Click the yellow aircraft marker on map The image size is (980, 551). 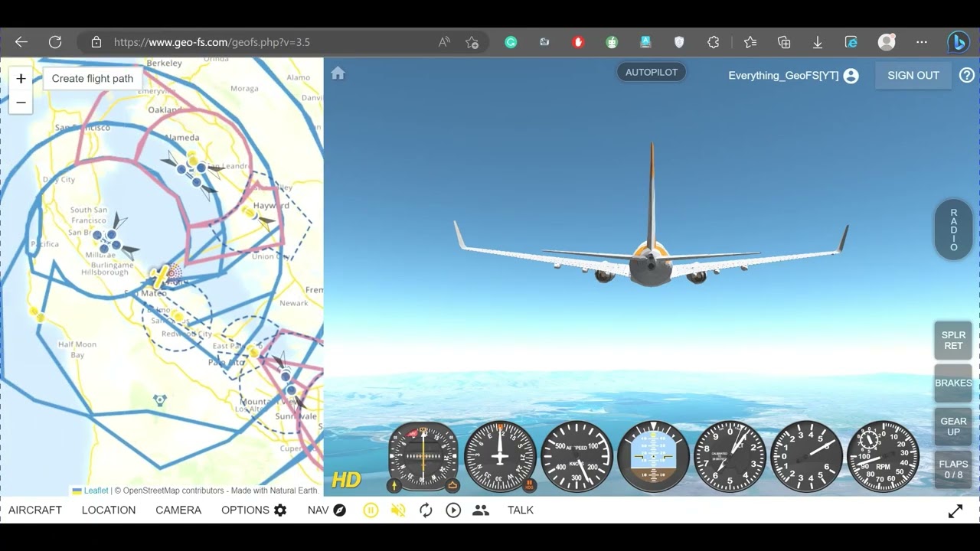[161, 275]
